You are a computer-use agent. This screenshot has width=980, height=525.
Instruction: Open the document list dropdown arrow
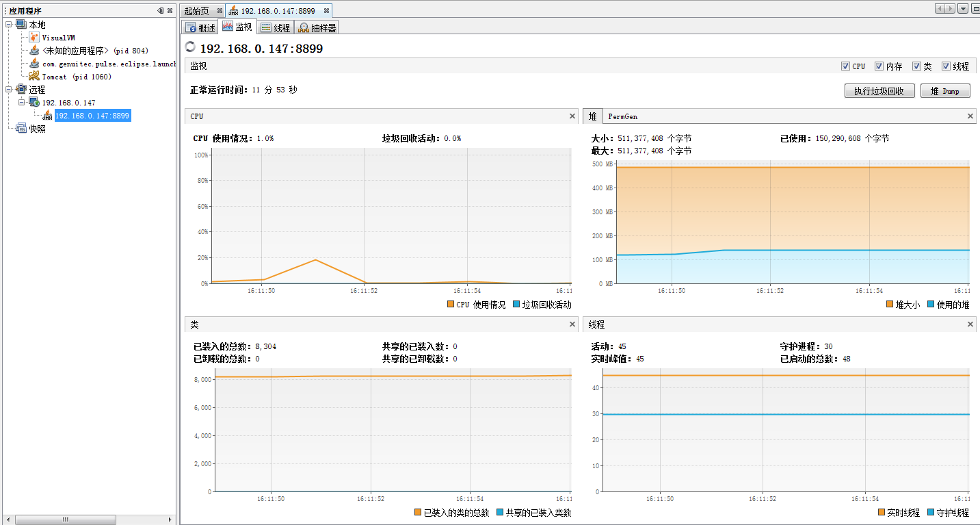tap(963, 9)
